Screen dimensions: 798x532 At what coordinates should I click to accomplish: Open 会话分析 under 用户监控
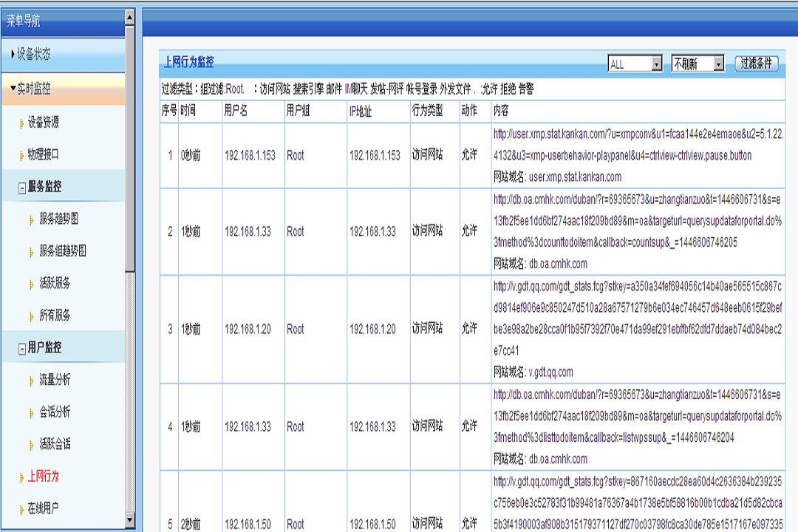click(55, 412)
